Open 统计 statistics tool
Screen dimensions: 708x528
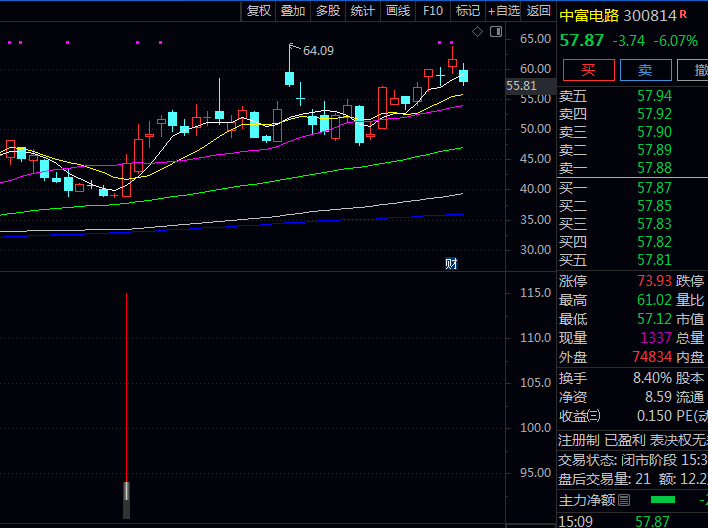[x=363, y=10]
